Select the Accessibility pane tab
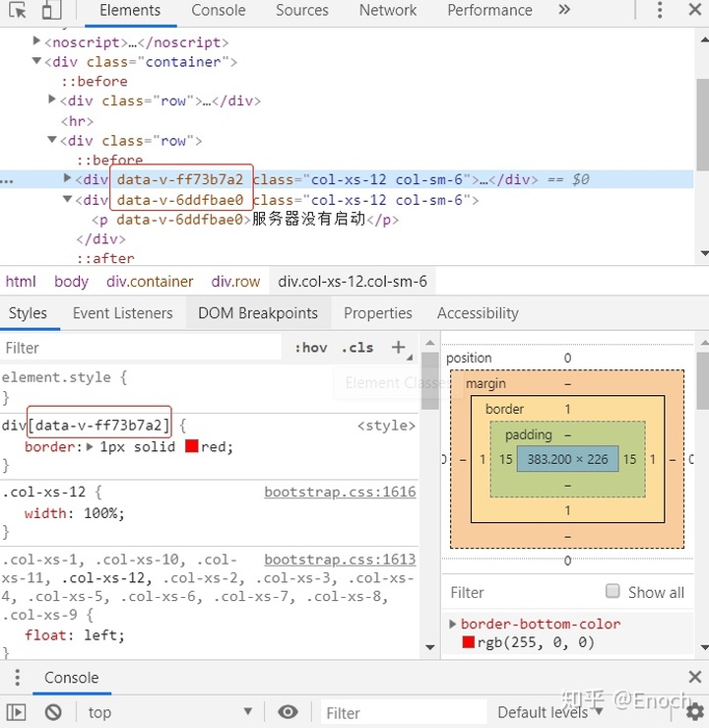709x728 pixels. click(478, 313)
